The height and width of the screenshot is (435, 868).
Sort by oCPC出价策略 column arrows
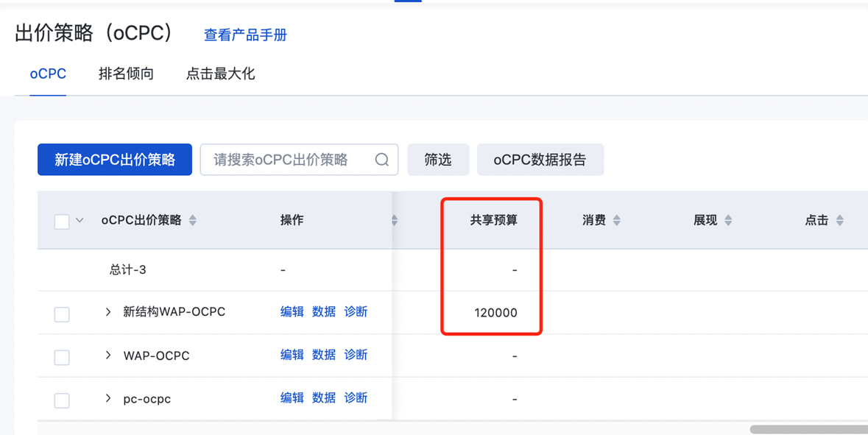pyautogui.click(x=193, y=220)
